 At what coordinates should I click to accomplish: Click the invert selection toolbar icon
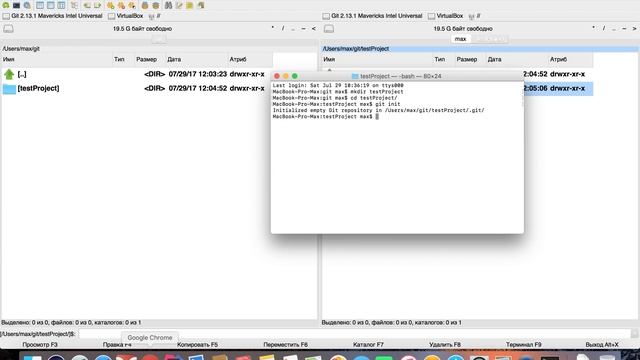(131, 5)
